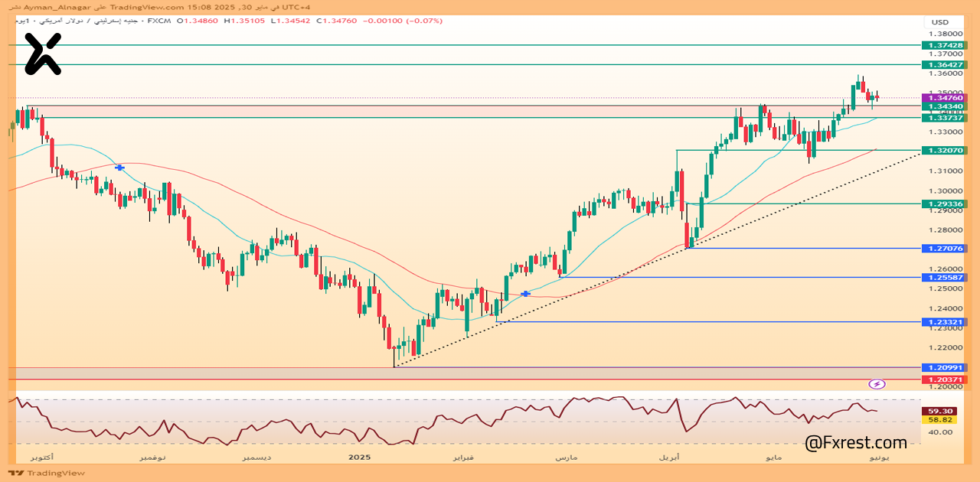
Task: Click the ديسمبر label on time axis
Action: pyautogui.click(x=256, y=457)
